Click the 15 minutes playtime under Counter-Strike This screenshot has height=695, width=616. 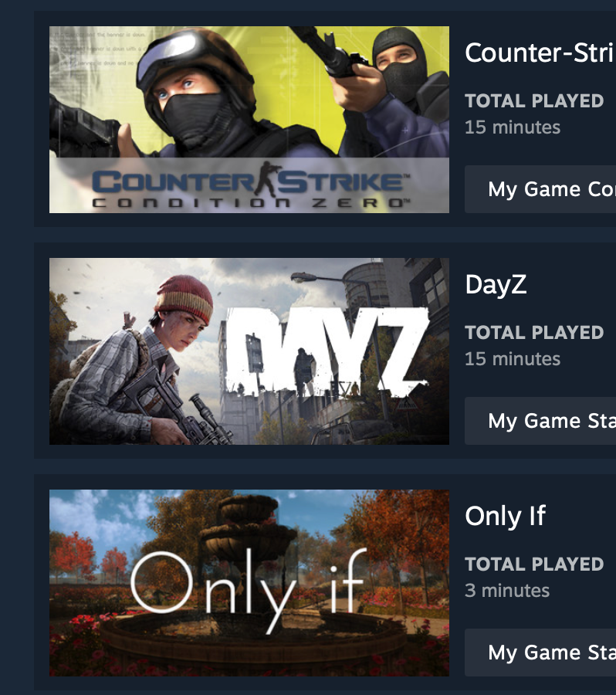[x=513, y=127]
